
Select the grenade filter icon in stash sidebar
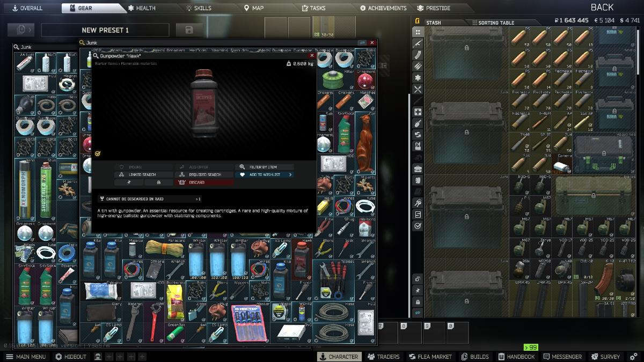418,123
